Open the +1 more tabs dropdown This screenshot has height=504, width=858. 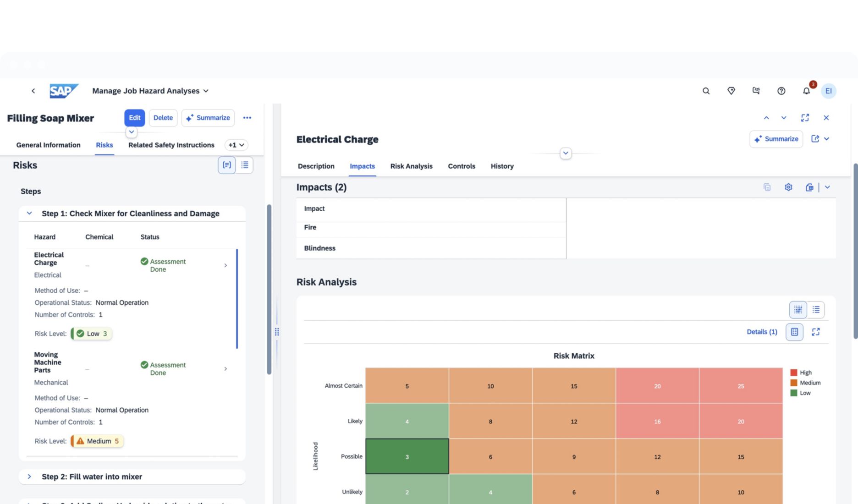click(x=236, y=145)
